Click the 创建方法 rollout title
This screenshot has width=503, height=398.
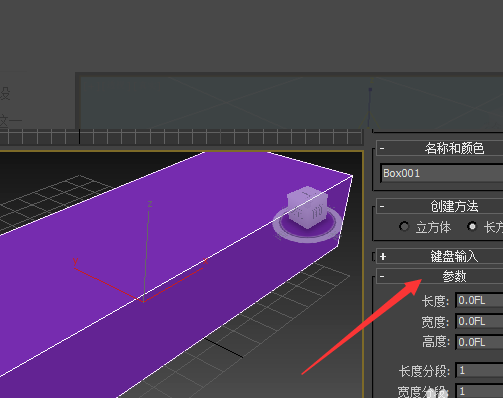[454, 207]
